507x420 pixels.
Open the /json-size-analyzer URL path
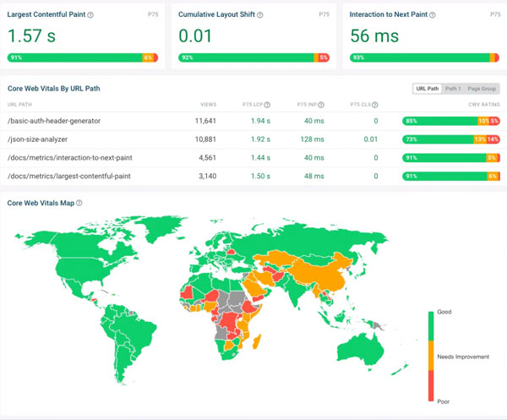[x=39, y=139]
